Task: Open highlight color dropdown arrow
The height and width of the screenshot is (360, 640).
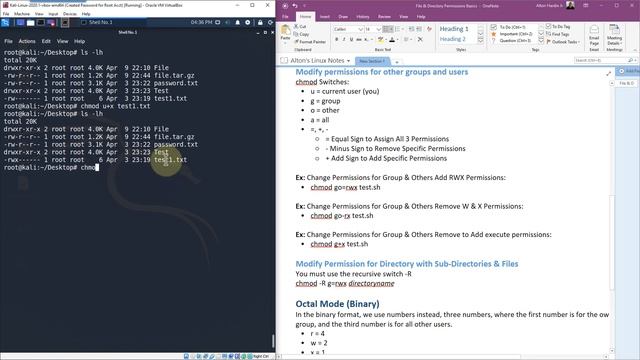Action: coord(386,40)
